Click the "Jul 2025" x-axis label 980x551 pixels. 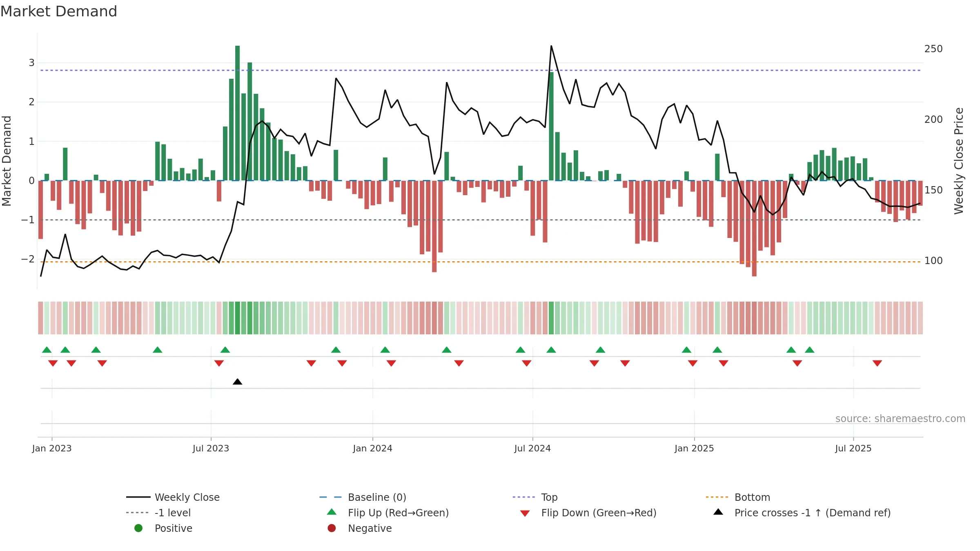(853, 449)
